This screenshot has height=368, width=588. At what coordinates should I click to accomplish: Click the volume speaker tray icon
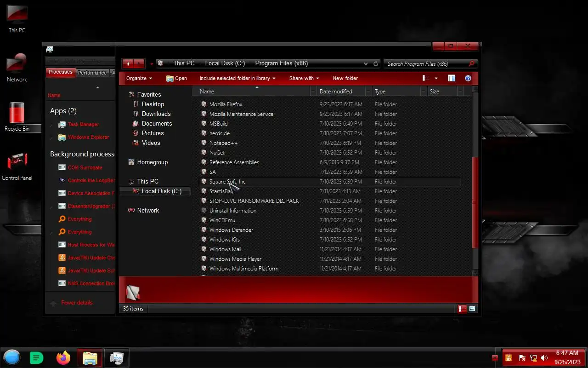[x=544, y=358]
